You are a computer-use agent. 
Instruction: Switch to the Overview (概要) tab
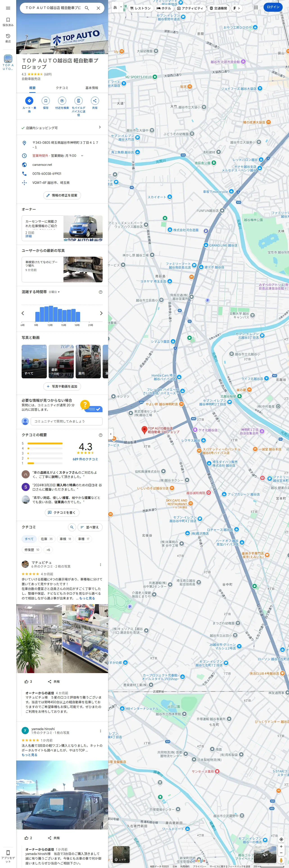32,88
